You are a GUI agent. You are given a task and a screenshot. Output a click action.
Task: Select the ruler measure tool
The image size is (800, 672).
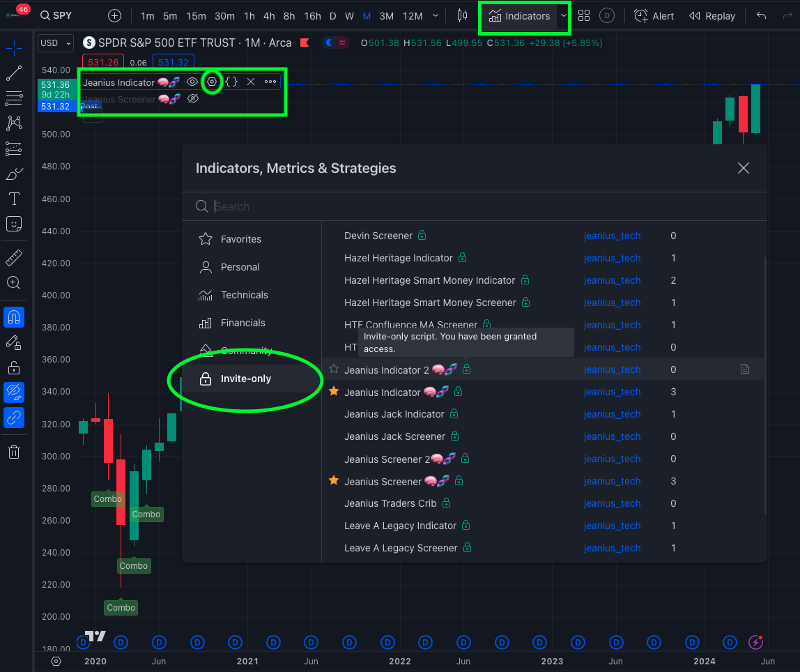tap(14, 258)
